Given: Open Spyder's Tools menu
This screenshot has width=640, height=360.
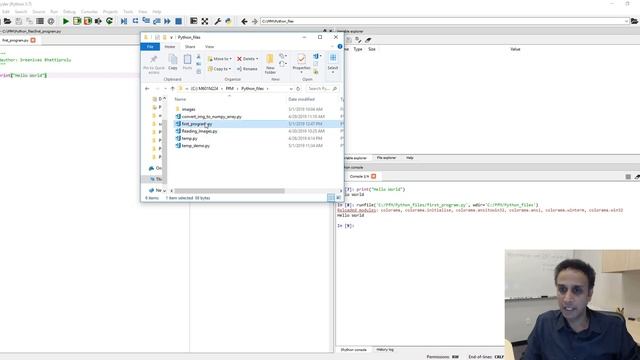Looking at the screenshot, I should (128, 12).
